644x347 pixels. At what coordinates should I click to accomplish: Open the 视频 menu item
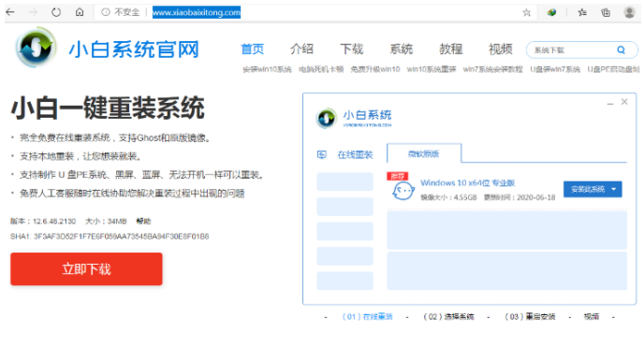click(500, 50)
